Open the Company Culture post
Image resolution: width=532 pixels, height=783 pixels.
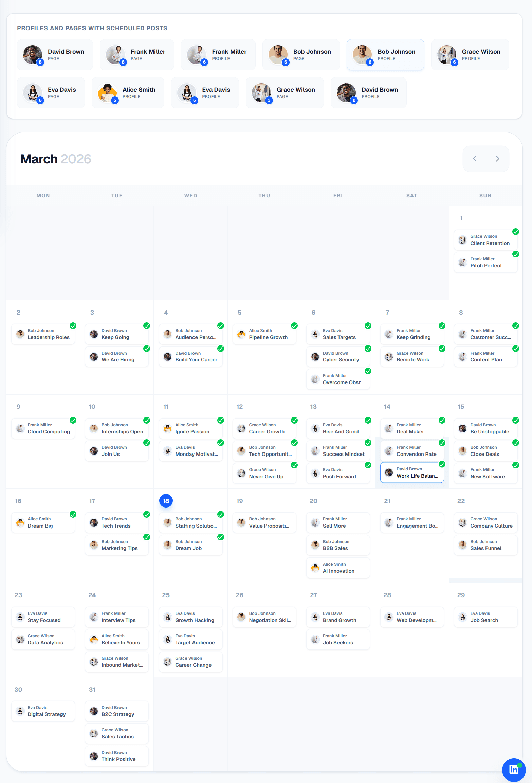(485, 522)
